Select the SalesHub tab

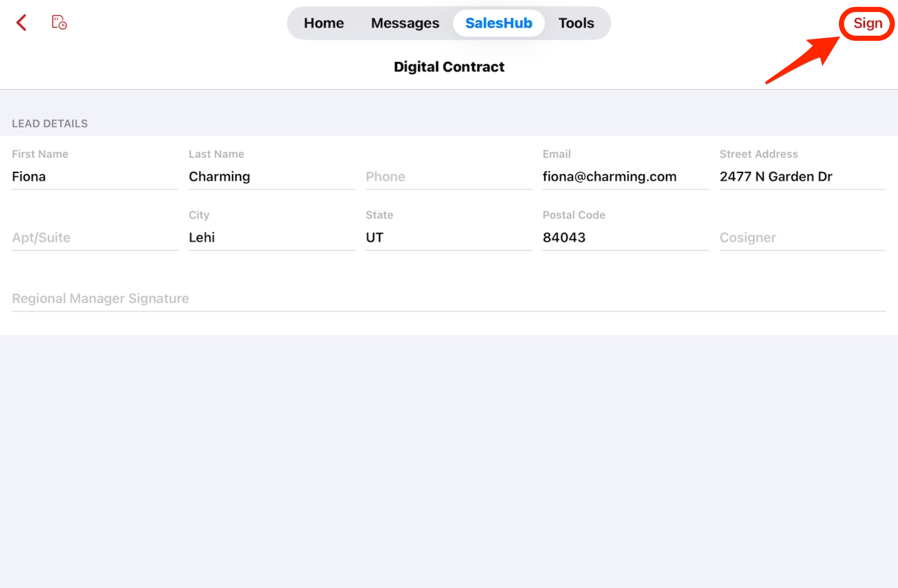499,23
